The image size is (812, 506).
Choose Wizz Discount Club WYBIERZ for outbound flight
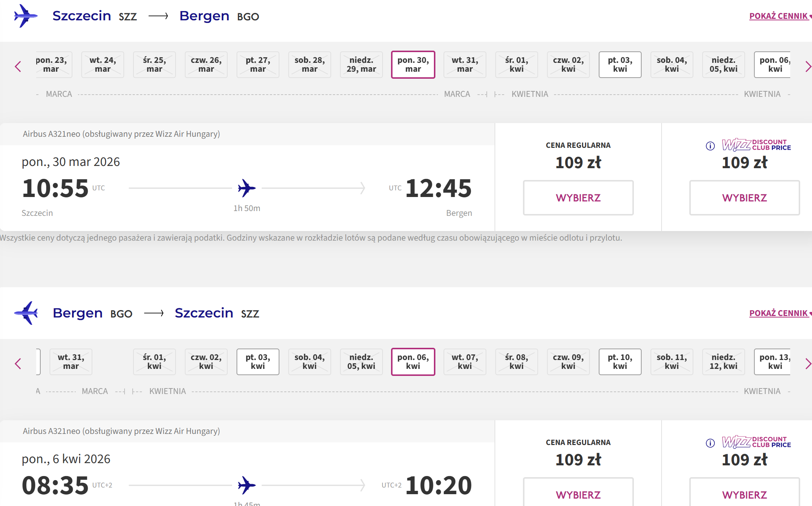coord(744,198)
